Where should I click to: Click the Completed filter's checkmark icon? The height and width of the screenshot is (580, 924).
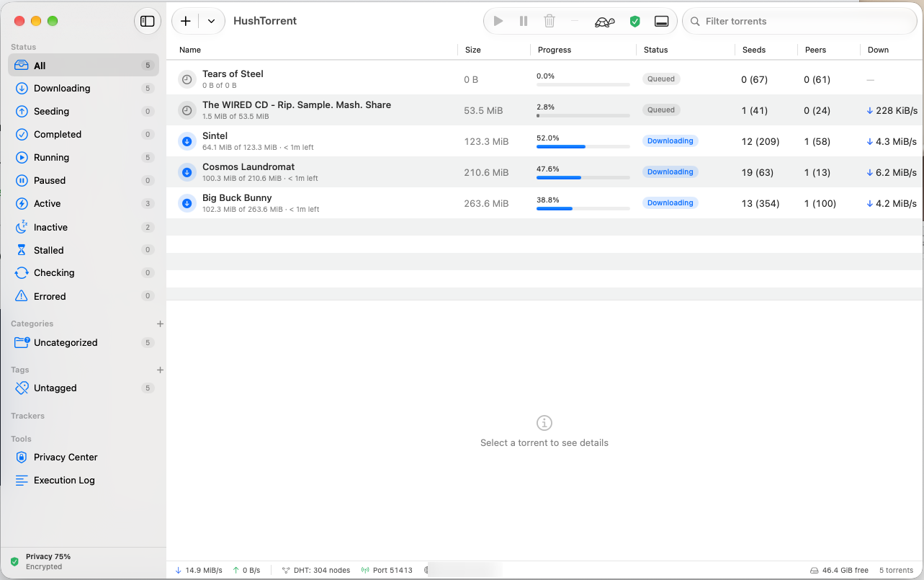point(21,135)
